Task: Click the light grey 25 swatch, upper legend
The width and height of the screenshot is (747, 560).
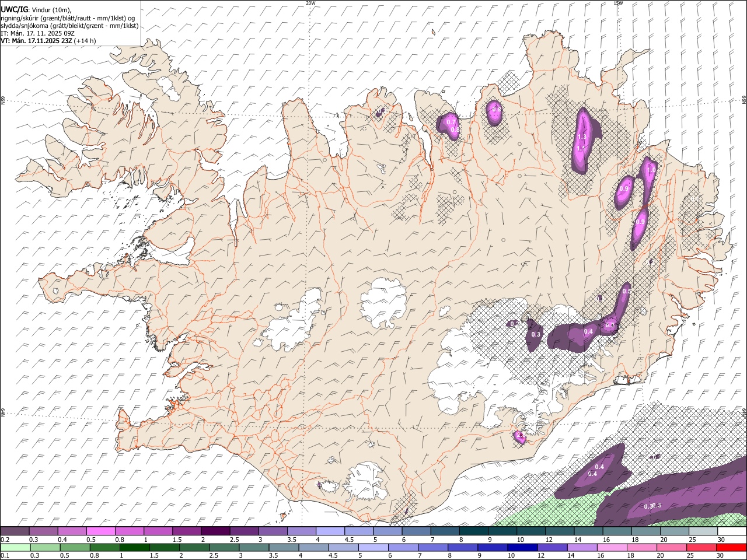Action: point(703,531)
